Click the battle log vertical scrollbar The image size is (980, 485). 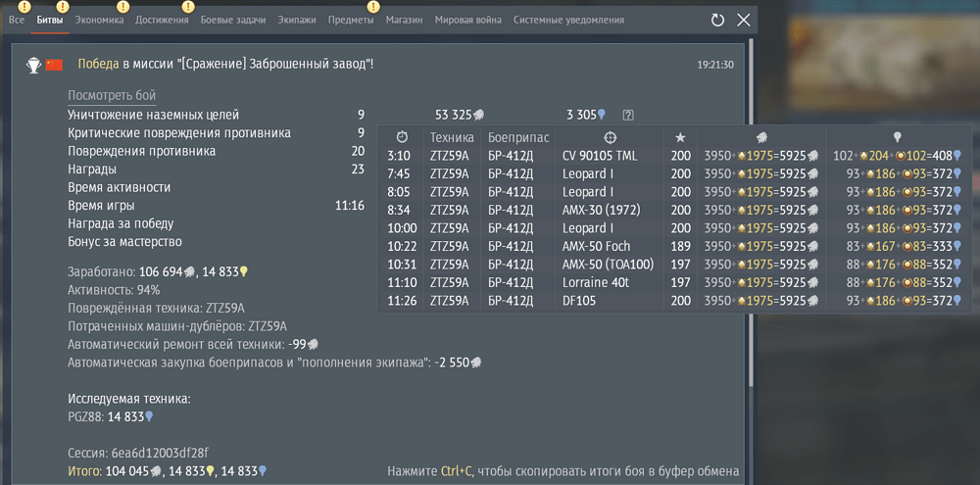(x=752, y=213)
